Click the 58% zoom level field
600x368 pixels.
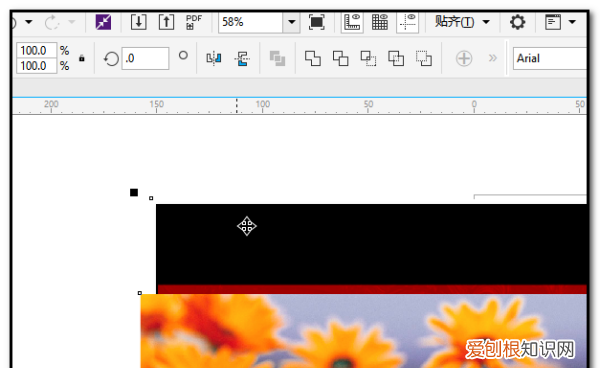pyautogui.click(x=251, y=23)
